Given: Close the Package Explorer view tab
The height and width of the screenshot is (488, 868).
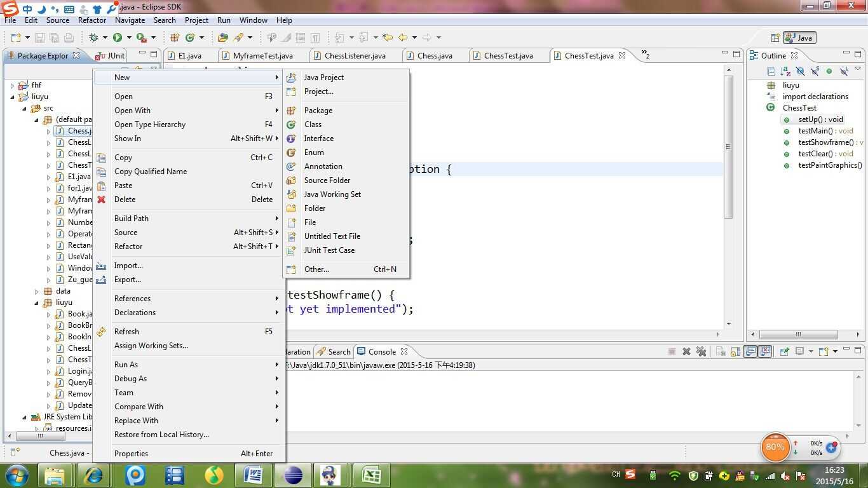Looking at the screenshot, I should click(76, 55).
